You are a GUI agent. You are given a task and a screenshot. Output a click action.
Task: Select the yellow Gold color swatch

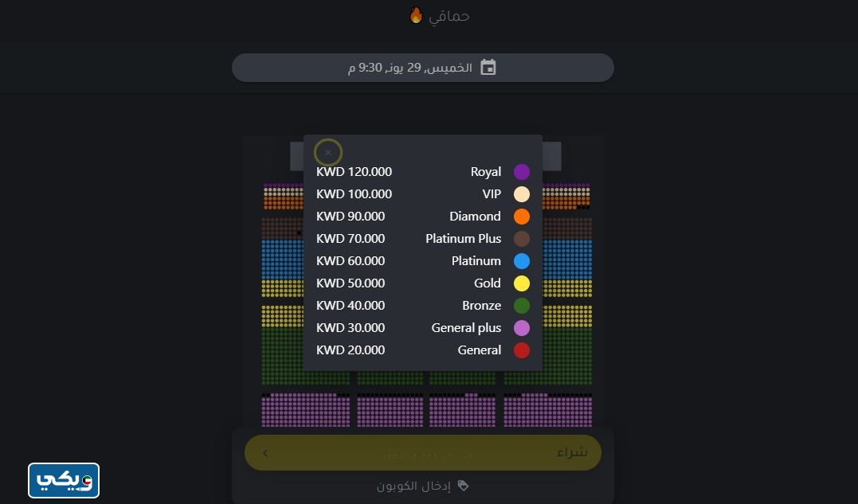(x=522, y=283)
